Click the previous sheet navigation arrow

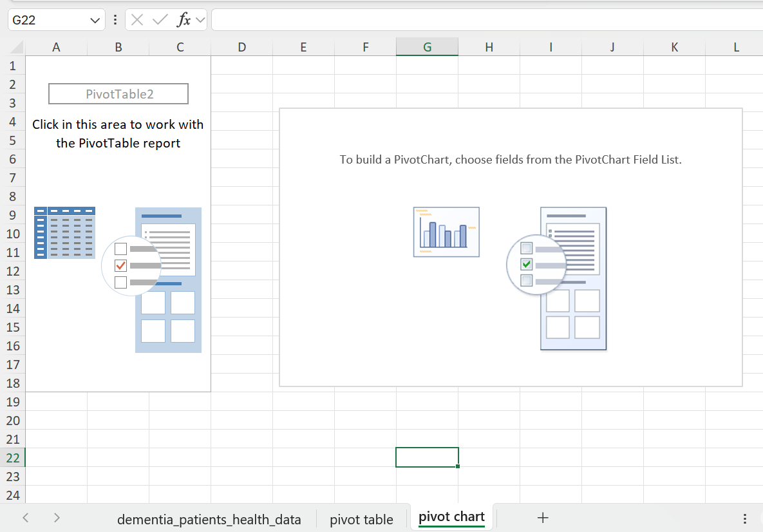[x=26, y=517]
